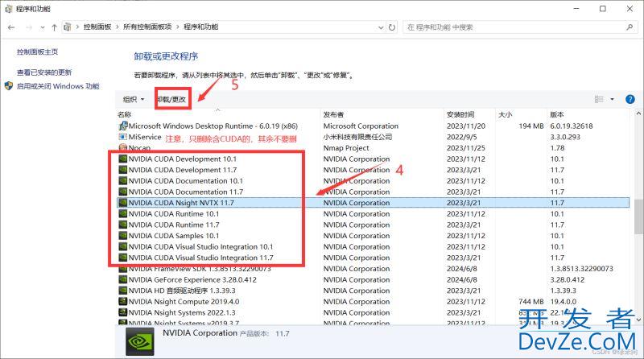Open the blue Help icon

click(x=630, y=99)
